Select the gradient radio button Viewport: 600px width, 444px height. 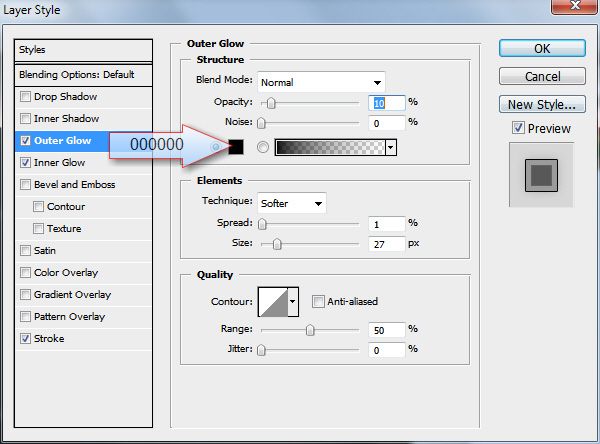pos(262,147)
